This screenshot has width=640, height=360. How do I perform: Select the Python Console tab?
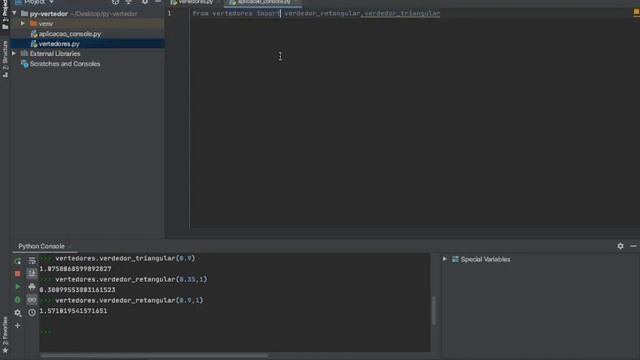click(41, 246)
